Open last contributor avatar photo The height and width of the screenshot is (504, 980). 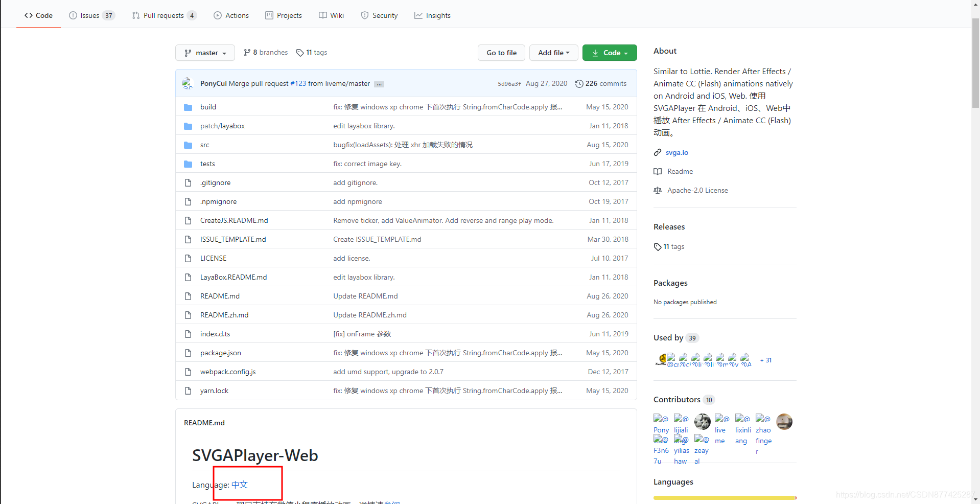click(784, 422)
